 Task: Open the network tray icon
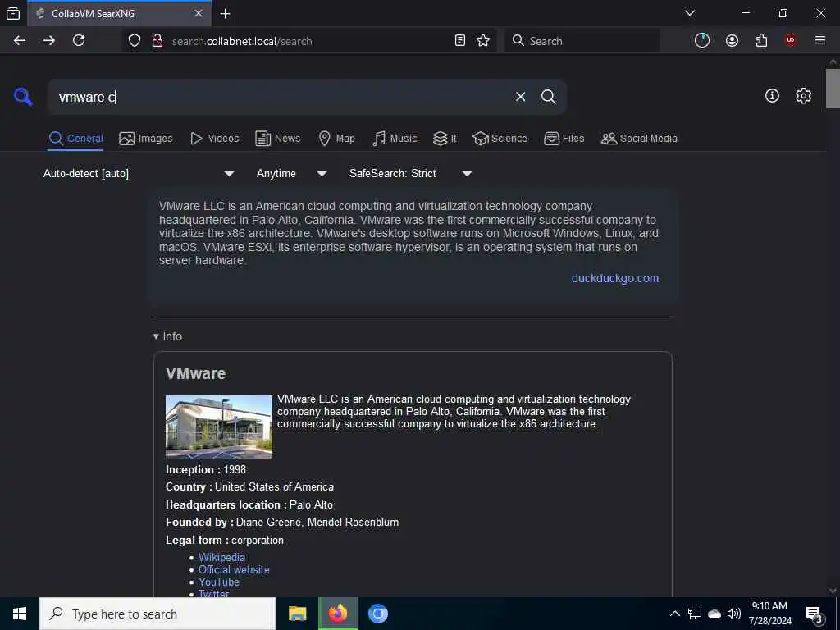pyautogui.click(x=694, y=614)
